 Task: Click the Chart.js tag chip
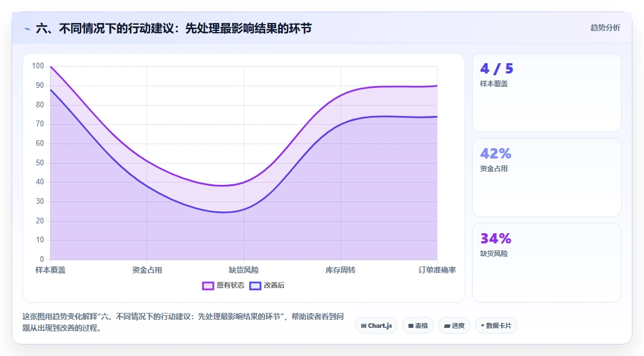tap(376, 326)
